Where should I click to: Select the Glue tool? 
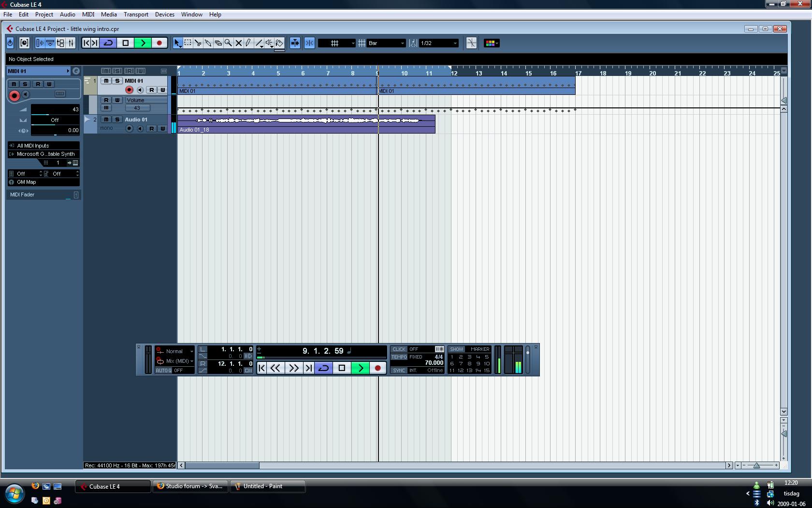click(208, 43)
